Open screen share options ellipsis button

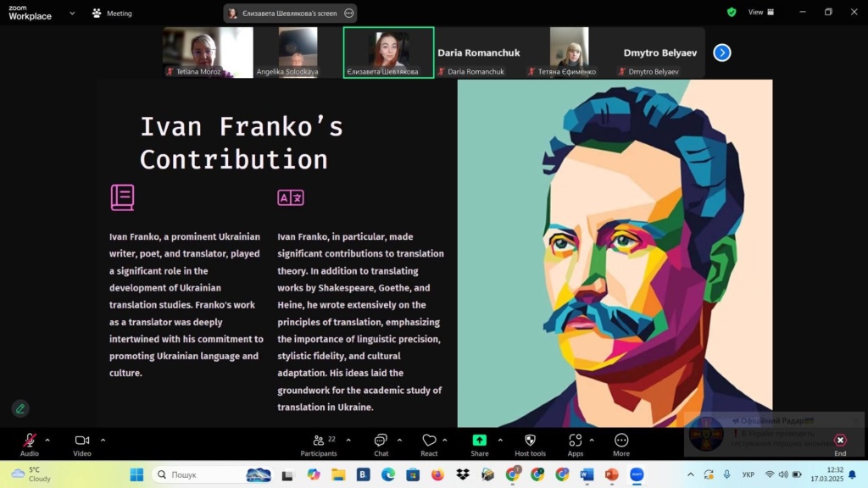tap(348, 14)
